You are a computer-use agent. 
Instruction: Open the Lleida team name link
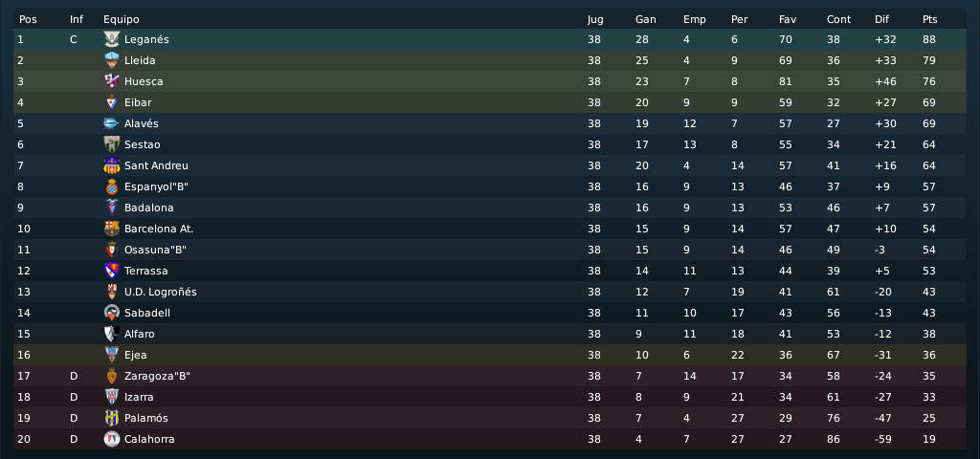coord(140,60)
